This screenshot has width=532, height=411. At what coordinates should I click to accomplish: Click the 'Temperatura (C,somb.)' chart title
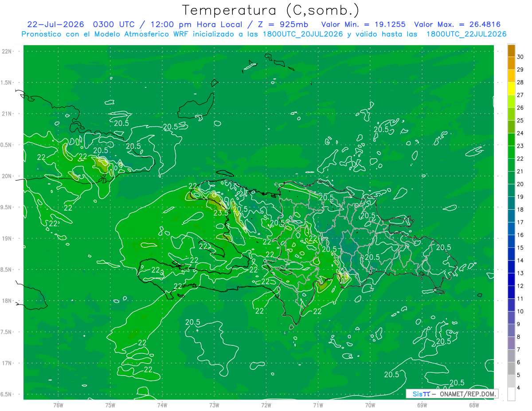271,10
